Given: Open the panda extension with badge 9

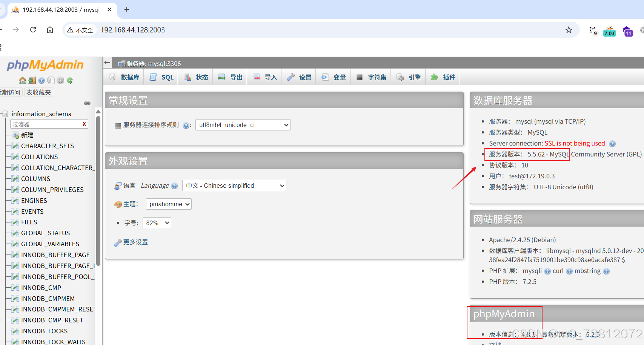Looking at the screenshot, I should [x=593, y=31].
